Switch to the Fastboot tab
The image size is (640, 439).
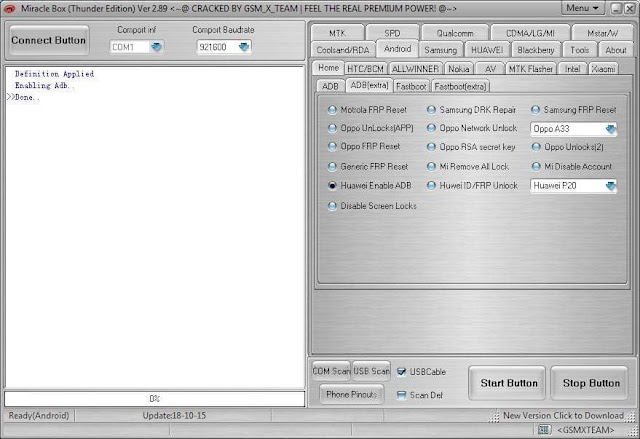[411, 86]
